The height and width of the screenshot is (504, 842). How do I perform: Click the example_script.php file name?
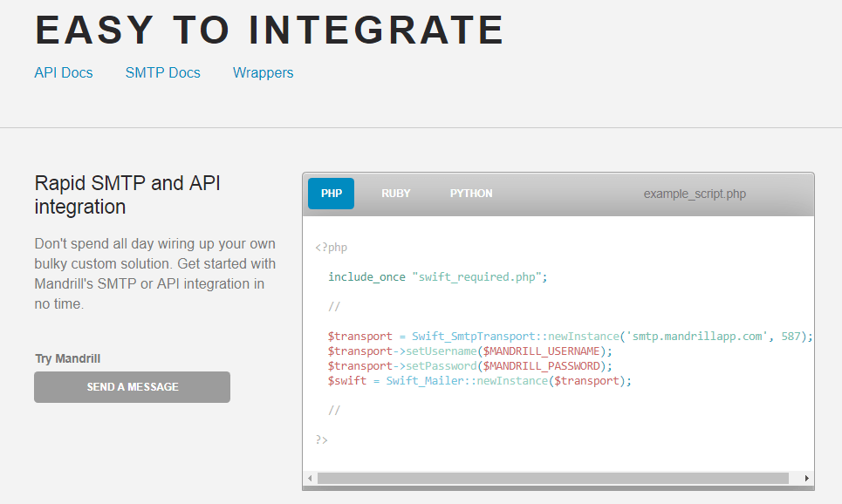tap(695, 194)
